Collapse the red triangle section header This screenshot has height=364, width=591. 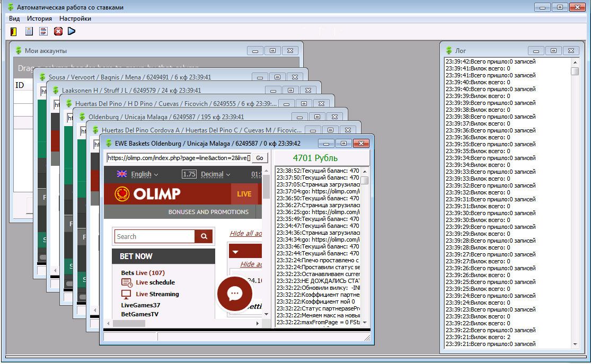(x=236, y=252)
